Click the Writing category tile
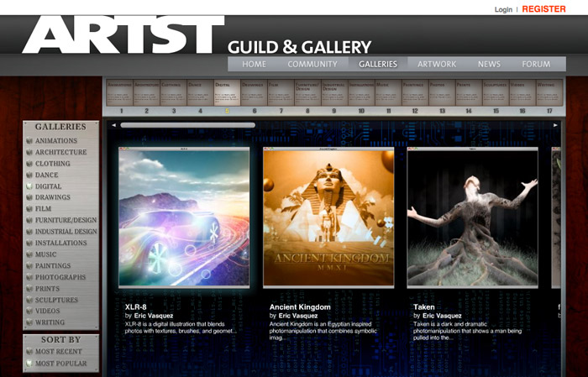 coord(549,92)
